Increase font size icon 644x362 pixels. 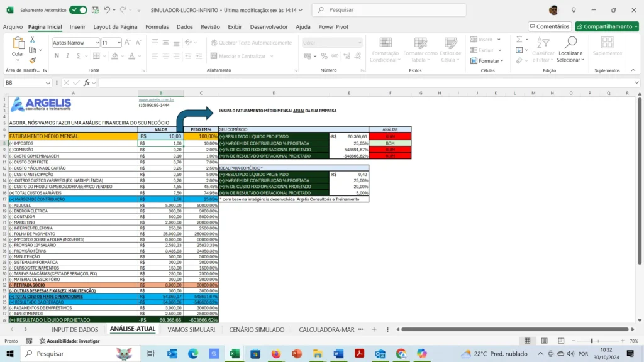click(x=128, y=43)
